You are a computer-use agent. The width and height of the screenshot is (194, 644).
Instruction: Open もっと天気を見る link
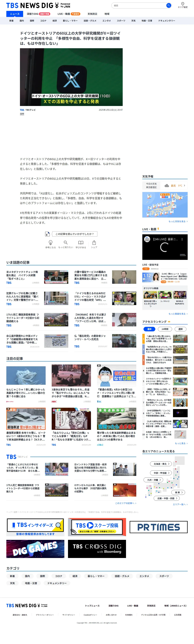point(178,221)
